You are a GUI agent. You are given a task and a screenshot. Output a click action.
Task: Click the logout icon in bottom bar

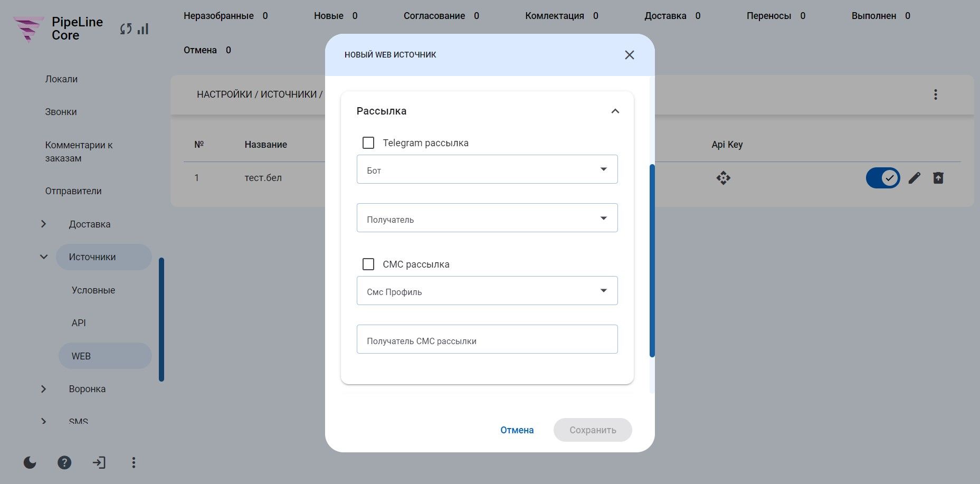coord(99,463)
